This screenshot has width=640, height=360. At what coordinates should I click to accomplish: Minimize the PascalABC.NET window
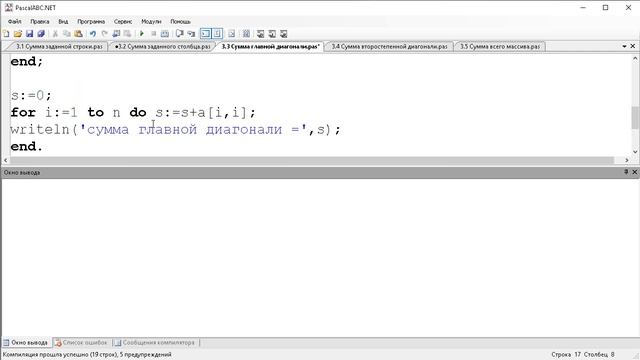pos(583,8)
